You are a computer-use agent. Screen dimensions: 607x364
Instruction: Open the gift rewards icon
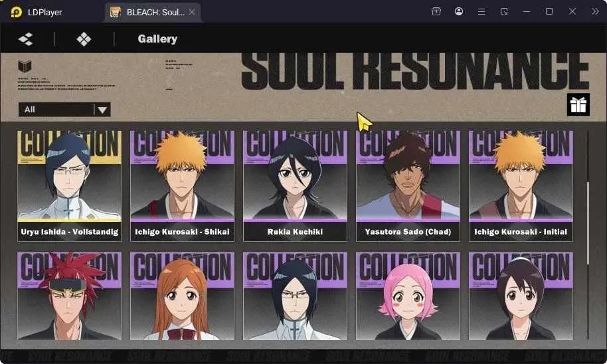[578, 104]
